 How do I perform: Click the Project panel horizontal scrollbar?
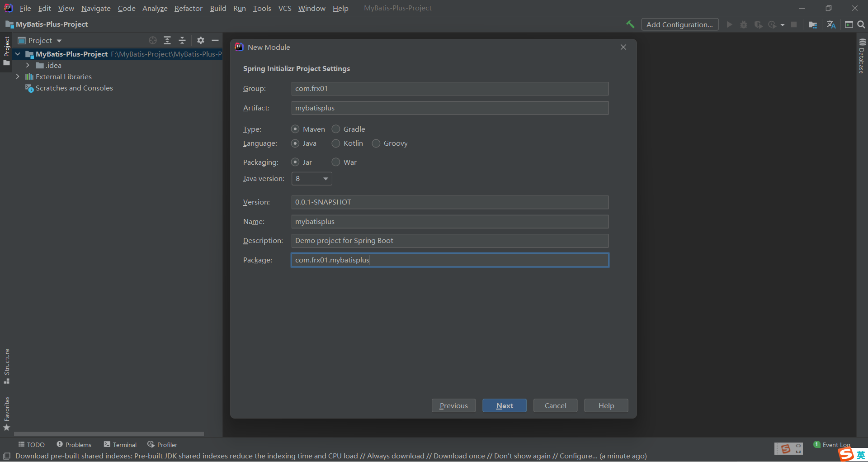point(109,434)
